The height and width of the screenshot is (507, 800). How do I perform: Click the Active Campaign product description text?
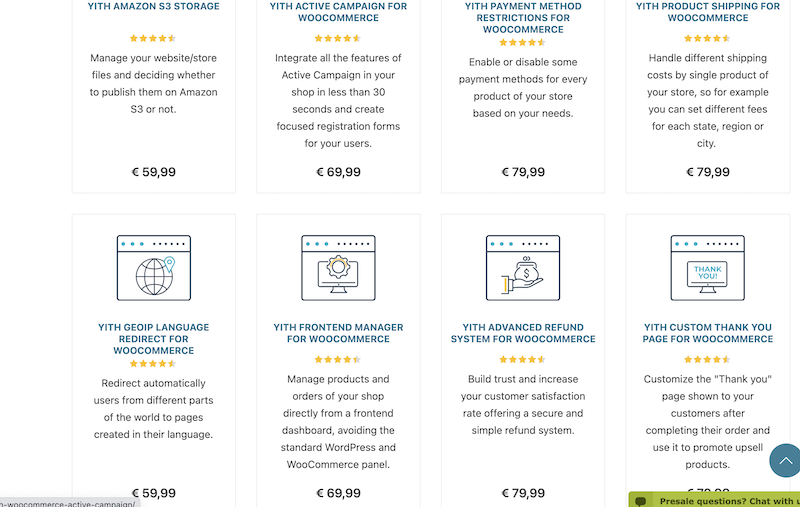pos(338,100)
